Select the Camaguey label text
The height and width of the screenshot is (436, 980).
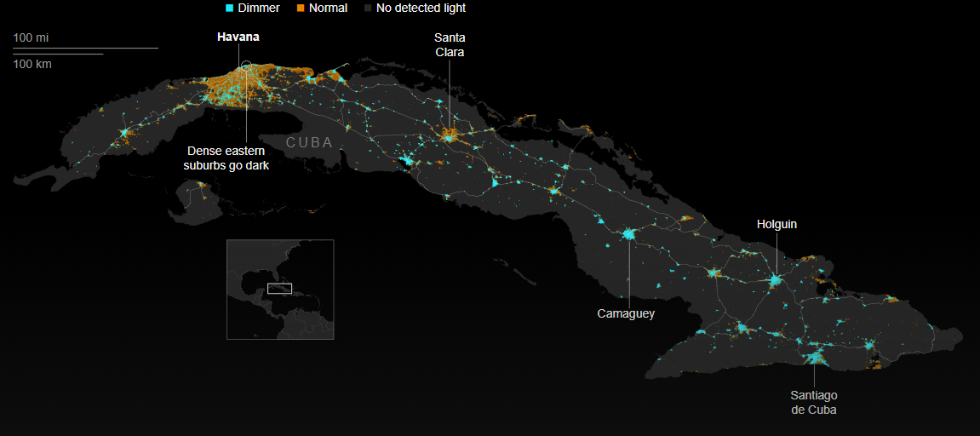626,313
